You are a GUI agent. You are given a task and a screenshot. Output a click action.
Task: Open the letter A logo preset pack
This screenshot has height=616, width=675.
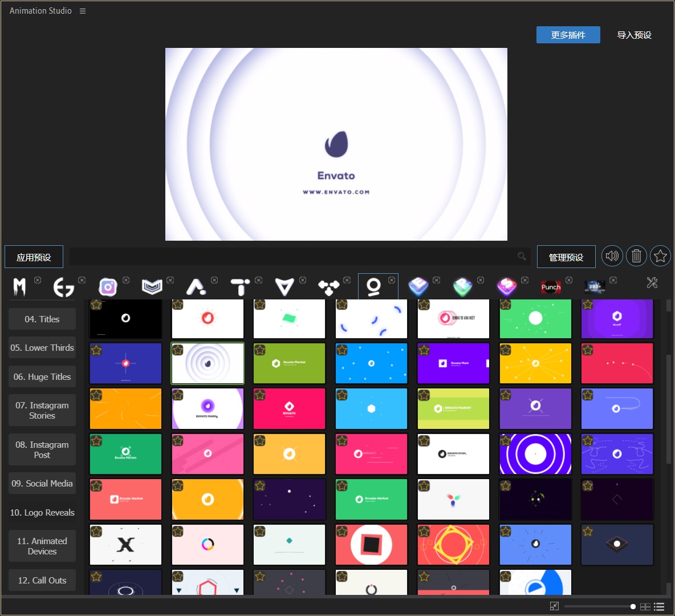pos(196,287)
